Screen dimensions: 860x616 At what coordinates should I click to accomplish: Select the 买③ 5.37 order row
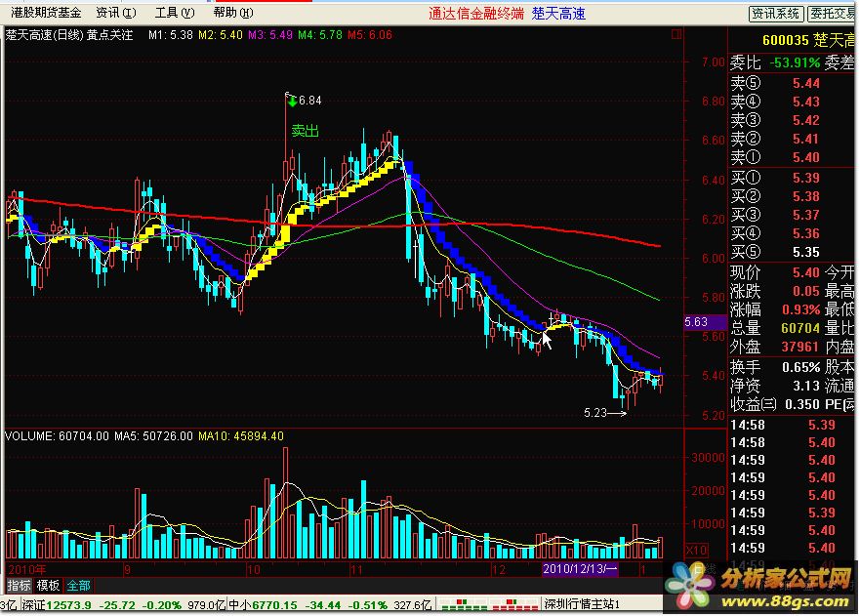[793, 216]
